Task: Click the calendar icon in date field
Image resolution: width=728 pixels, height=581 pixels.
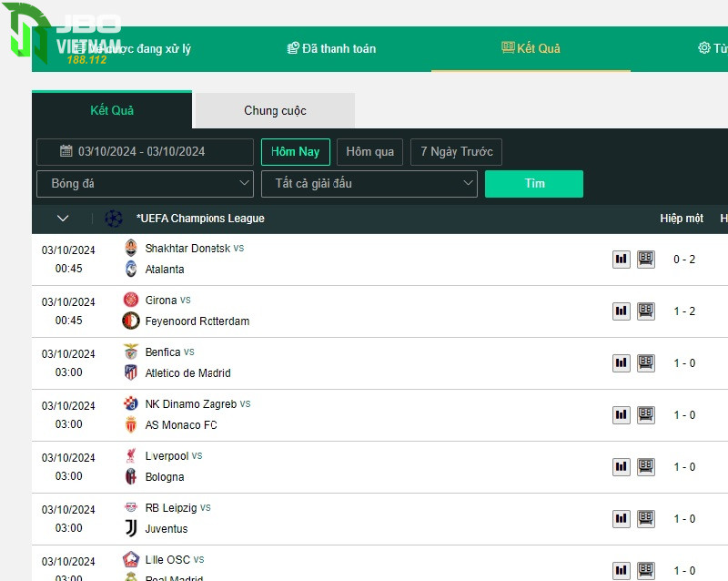Action: (x=66, y=151)
